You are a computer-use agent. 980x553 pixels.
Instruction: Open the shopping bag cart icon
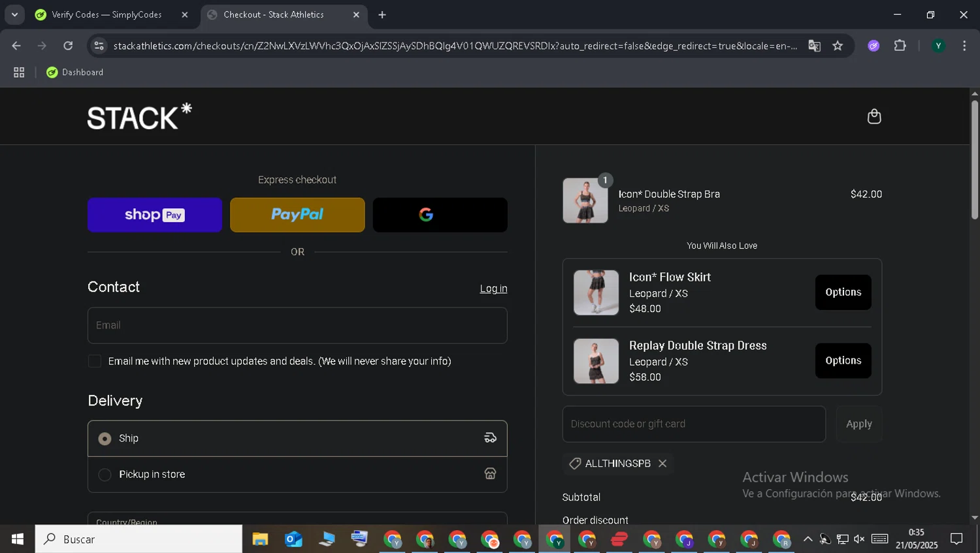pos(874,116)
